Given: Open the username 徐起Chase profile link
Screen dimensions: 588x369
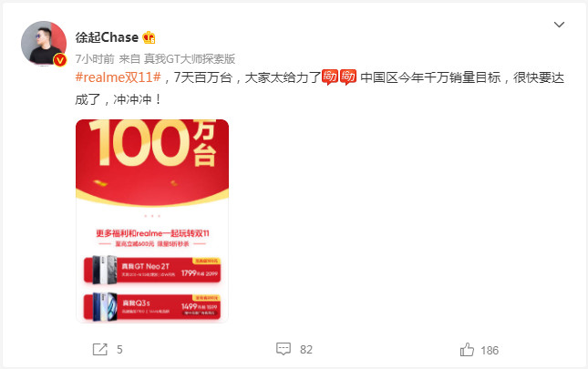Looking at the screenshot, I should click(x=107, y=37).
